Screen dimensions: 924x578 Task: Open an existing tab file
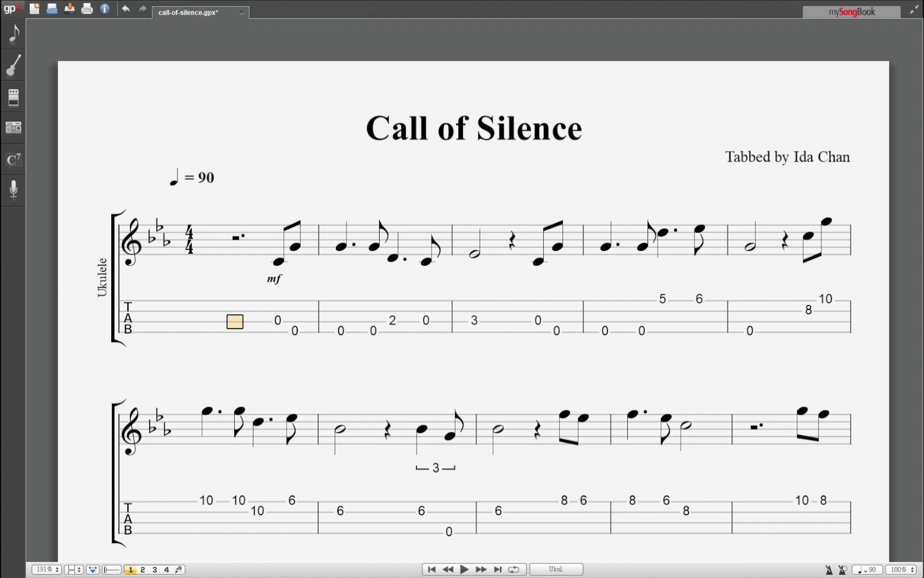(x=52, y=9)
